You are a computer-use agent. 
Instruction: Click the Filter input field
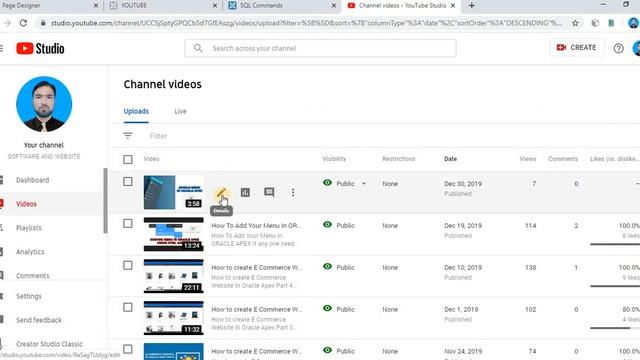pos(158,136)
